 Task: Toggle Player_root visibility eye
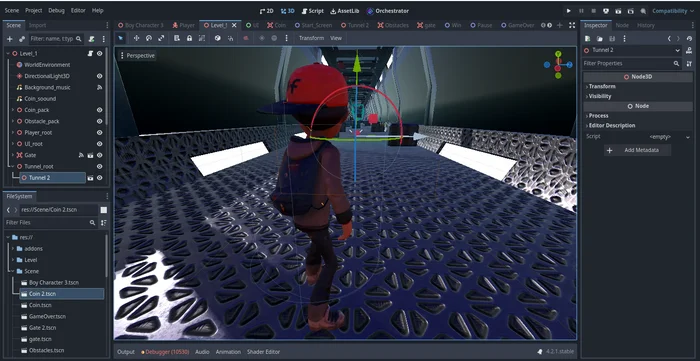click(100, 133)
